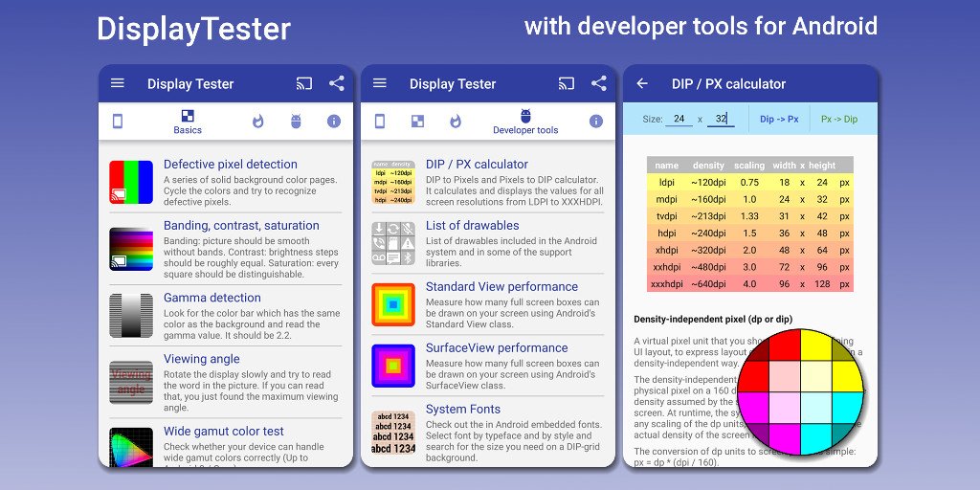
Task: Click hdpi row name cell
Action: 667,234
